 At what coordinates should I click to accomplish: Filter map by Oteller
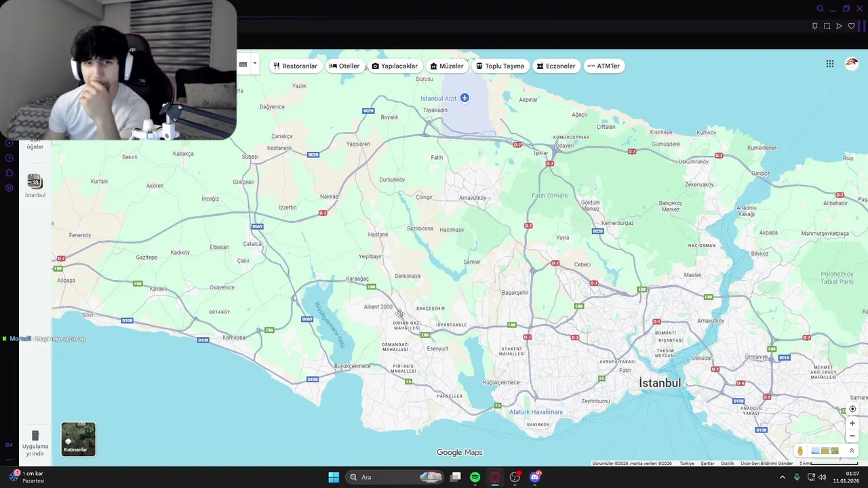[x=344, y=66]
